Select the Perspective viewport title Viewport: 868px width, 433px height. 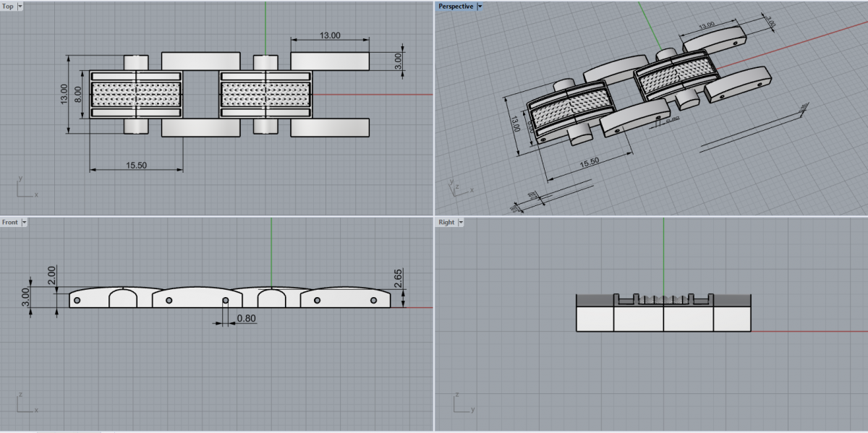[x=456, y=7]
